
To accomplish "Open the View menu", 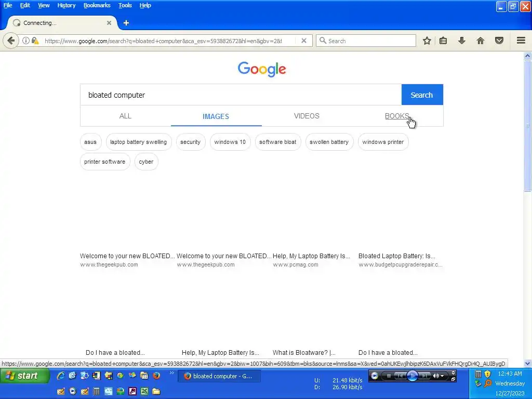I will coord(44,5).
